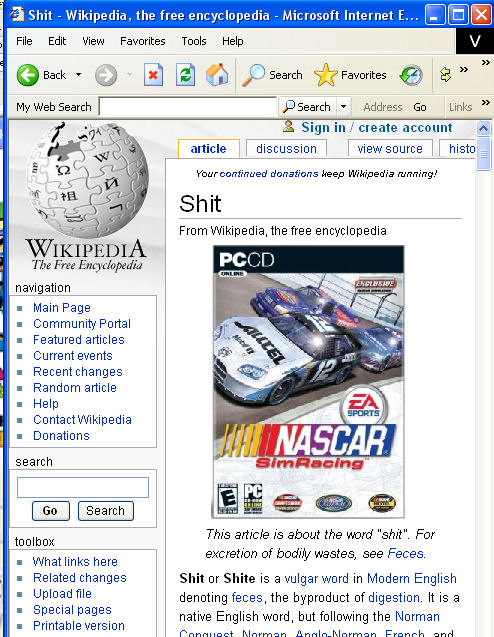
Task: Click the sidebar Go button
Action: click(51, 511)
